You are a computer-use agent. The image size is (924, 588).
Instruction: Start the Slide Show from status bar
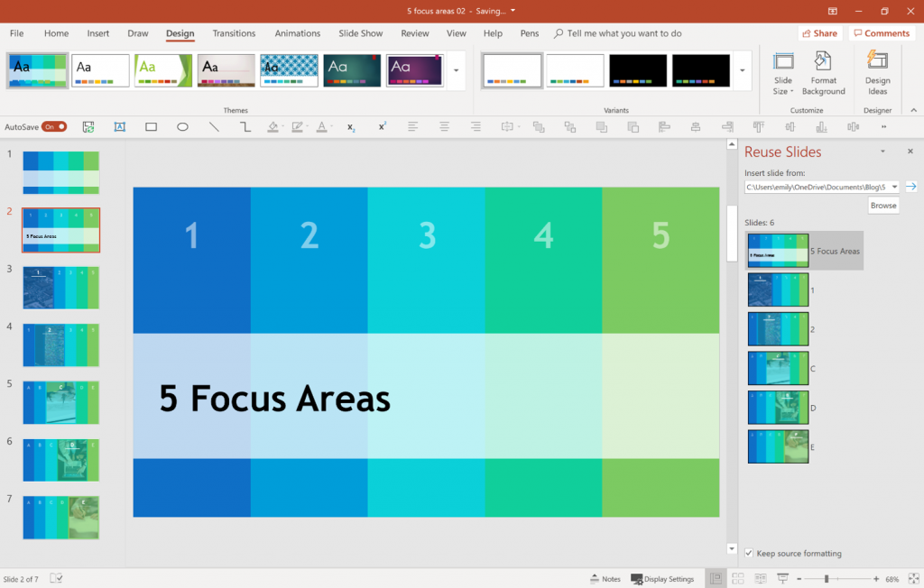pyautogui.click(x=781, y=578)
